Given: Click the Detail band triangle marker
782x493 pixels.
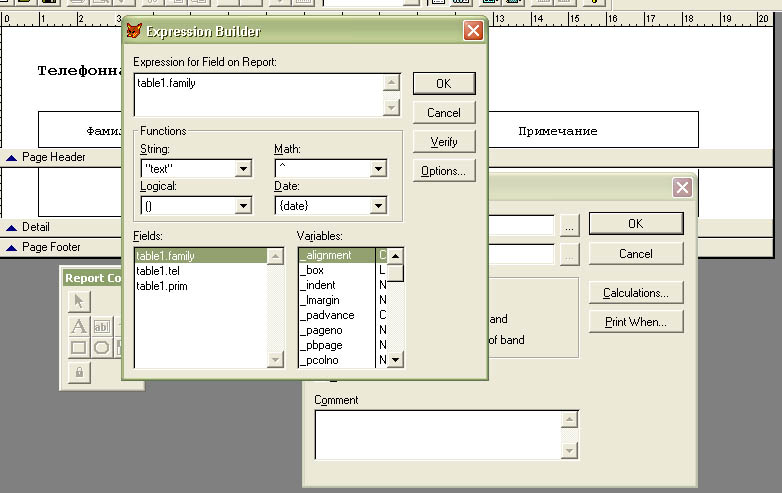Looking at the screenshot, I should point(11,227).
